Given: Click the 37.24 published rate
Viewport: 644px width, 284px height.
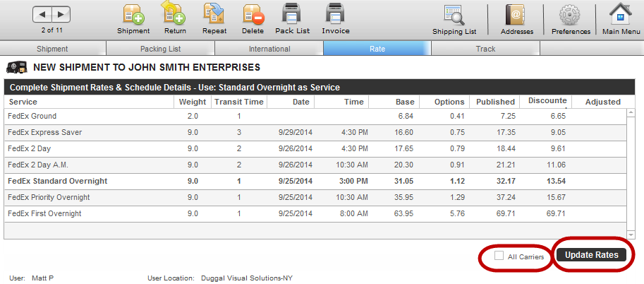Looking at the screenshot, I should tap(506, 198).
